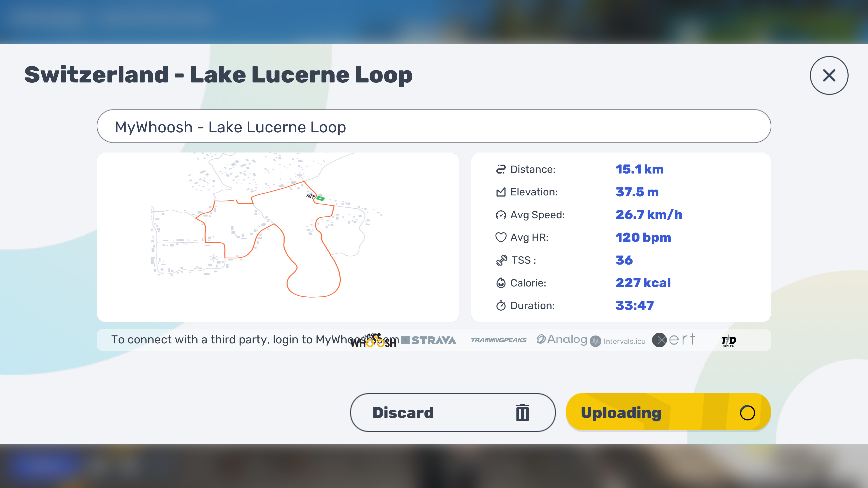Click the Strava logo
868x488 pixels.
(429, 340)
